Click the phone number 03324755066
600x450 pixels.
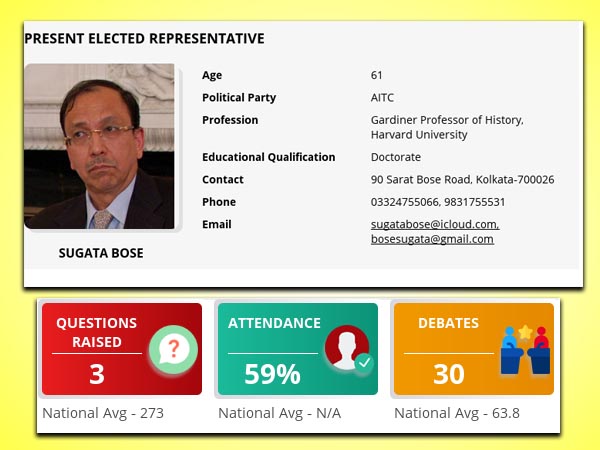404,202
